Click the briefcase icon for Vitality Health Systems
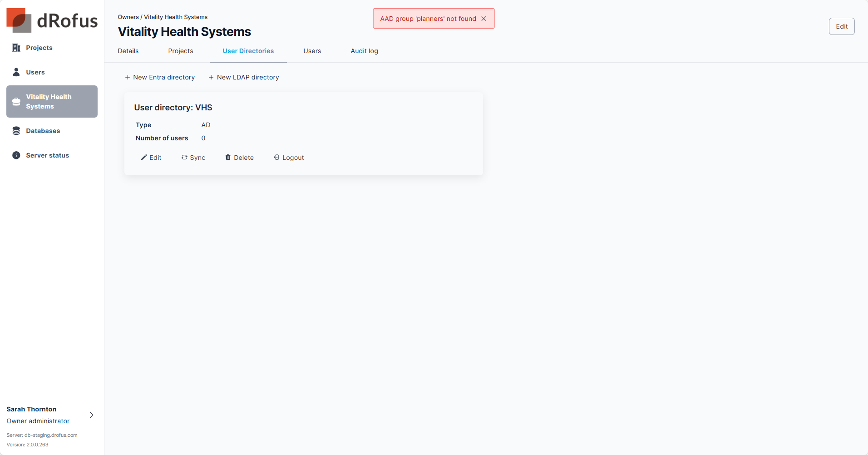Screen dimensions: 868x455 [16, 101]
